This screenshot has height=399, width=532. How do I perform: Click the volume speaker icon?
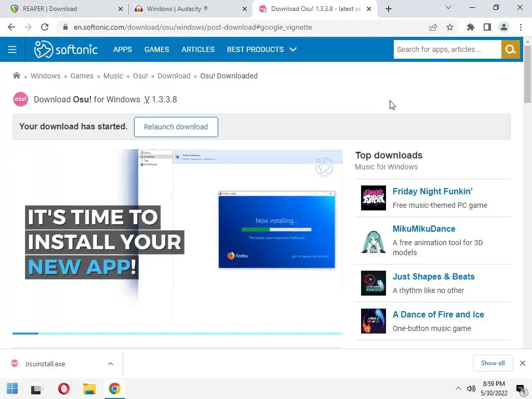pyautogui.click(x=471, y=389)
